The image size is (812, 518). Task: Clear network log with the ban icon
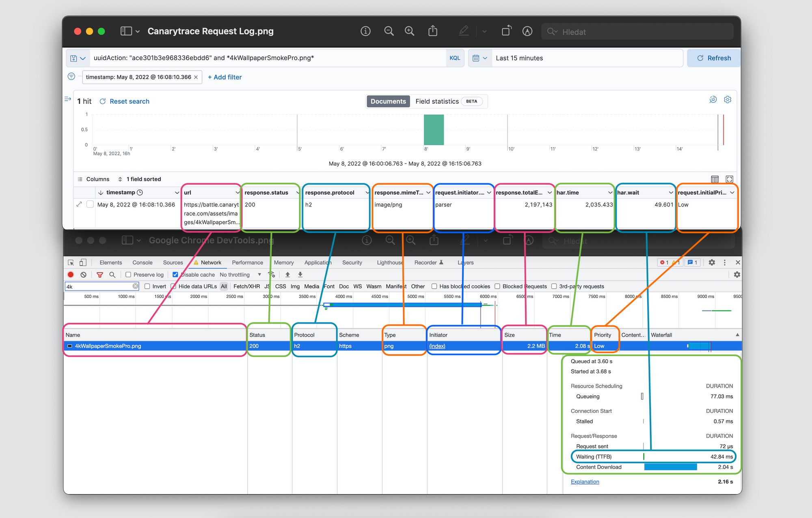click(83, 275)
